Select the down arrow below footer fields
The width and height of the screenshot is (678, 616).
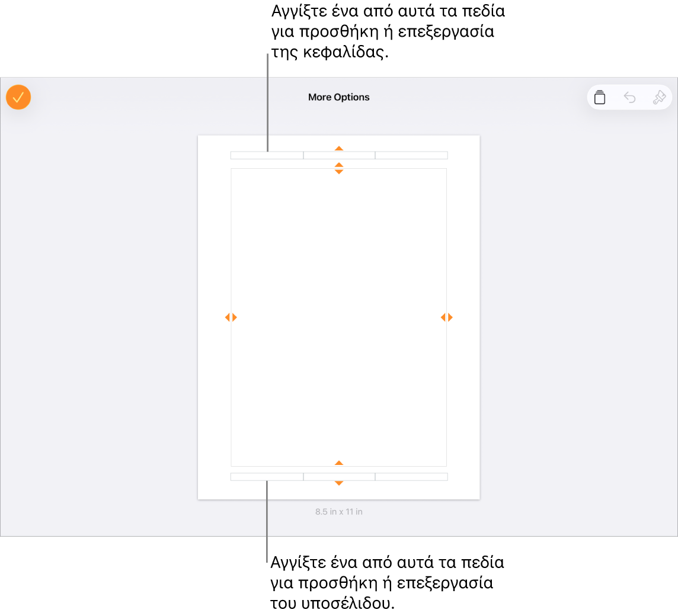(x=339, y=483)
